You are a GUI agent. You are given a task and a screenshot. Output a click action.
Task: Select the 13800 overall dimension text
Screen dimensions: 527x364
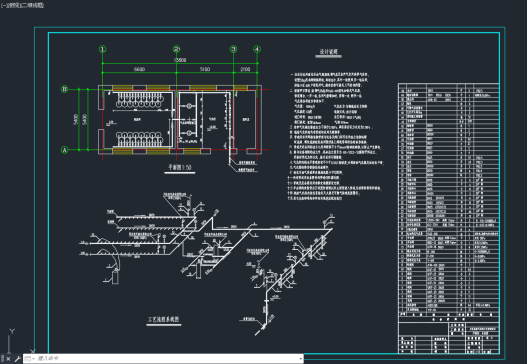[180, 60]
